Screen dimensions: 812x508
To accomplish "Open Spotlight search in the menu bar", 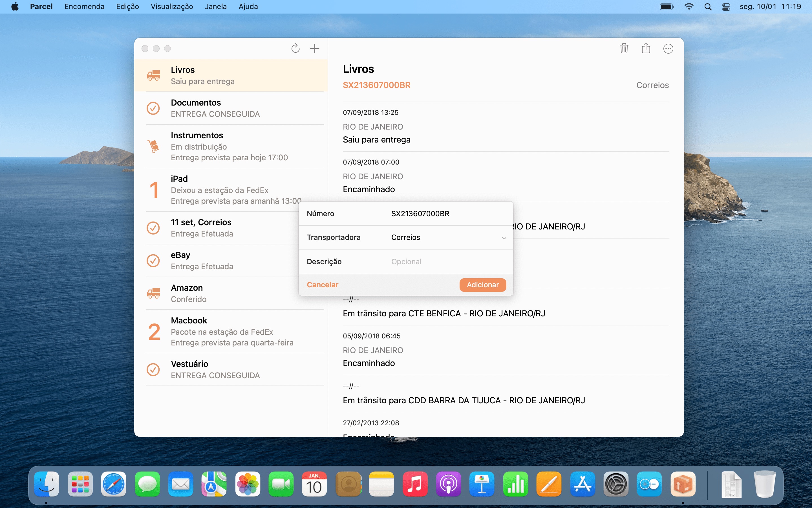I will click(708, 7).
